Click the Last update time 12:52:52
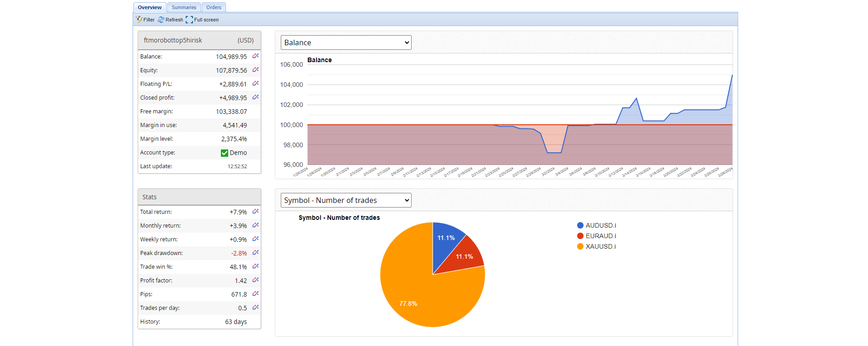The width and height of the screenshot is (868, 346). tap(237, 166)
